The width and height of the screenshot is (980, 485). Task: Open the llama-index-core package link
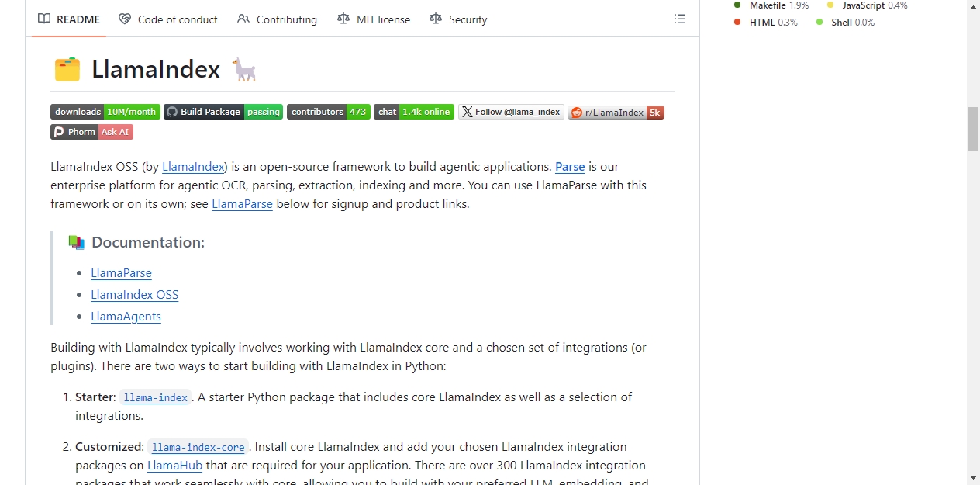[x=198, y=447]
